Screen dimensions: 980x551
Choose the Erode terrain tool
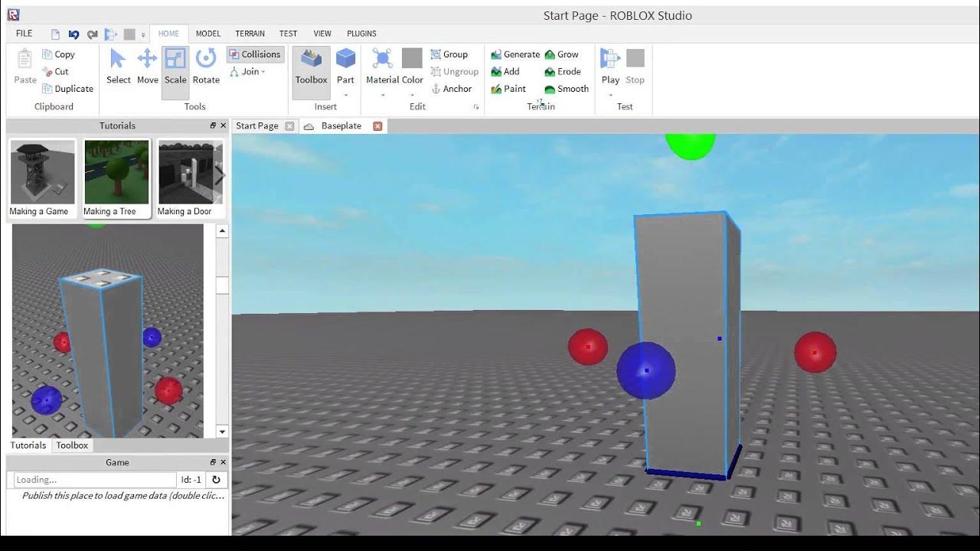point(563,71)
